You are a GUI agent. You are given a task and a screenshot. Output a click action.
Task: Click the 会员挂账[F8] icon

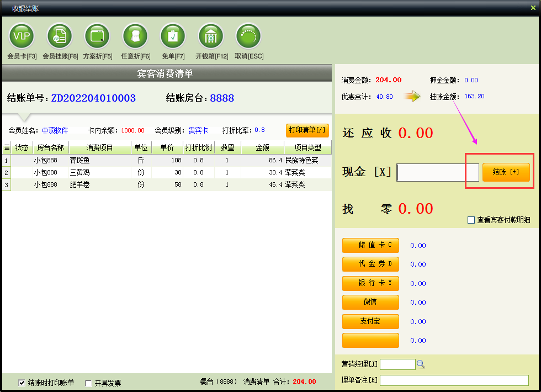(x=60, y=36)
